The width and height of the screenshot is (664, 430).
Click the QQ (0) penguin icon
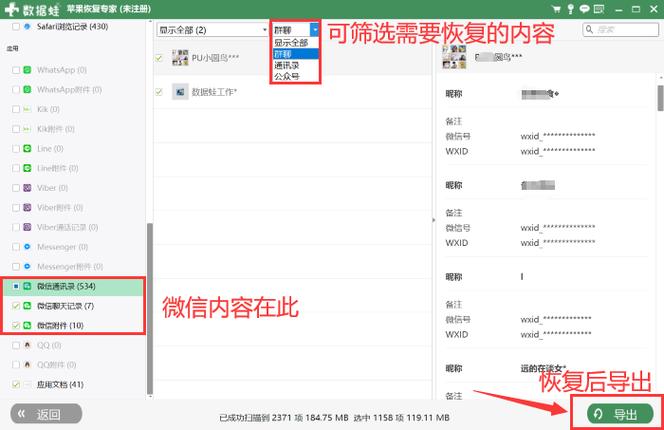27,345
